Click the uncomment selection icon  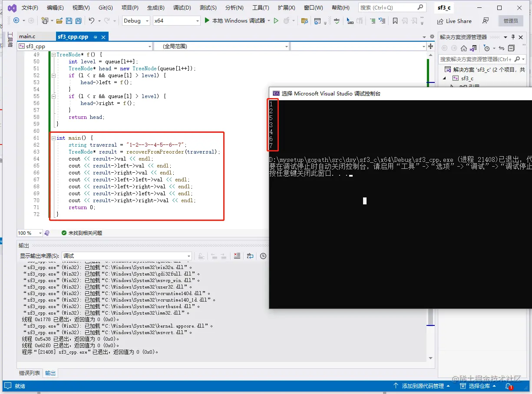(x=382, y=21)
